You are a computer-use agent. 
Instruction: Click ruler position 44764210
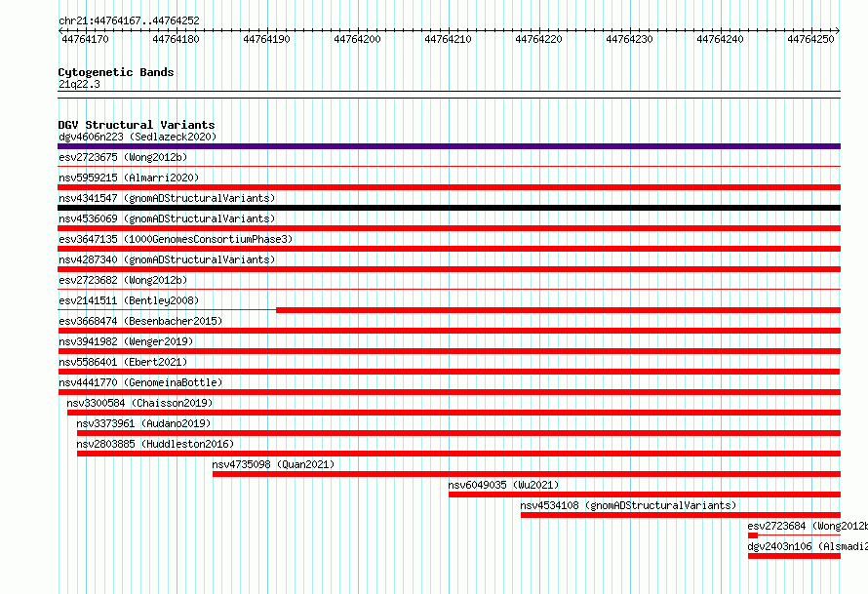tap(448, 39)
